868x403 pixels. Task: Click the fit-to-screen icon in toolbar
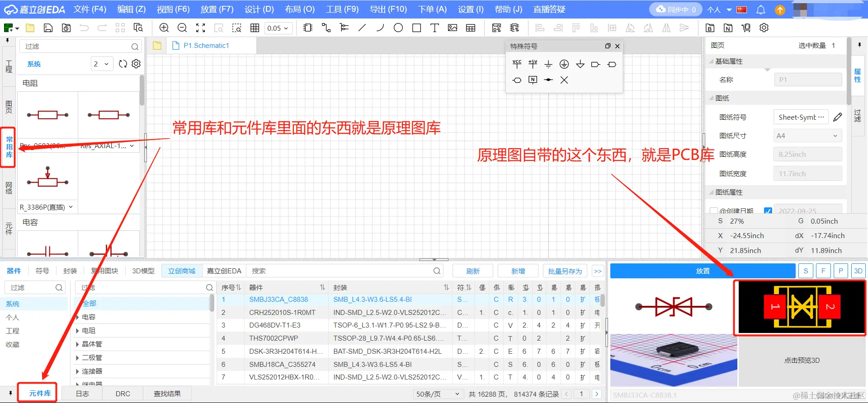point(200,28)
